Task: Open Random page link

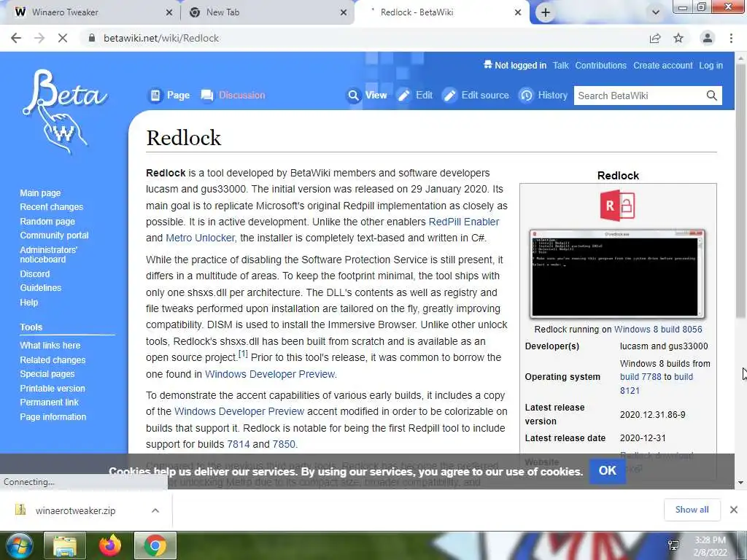Action: pos(47,221)
